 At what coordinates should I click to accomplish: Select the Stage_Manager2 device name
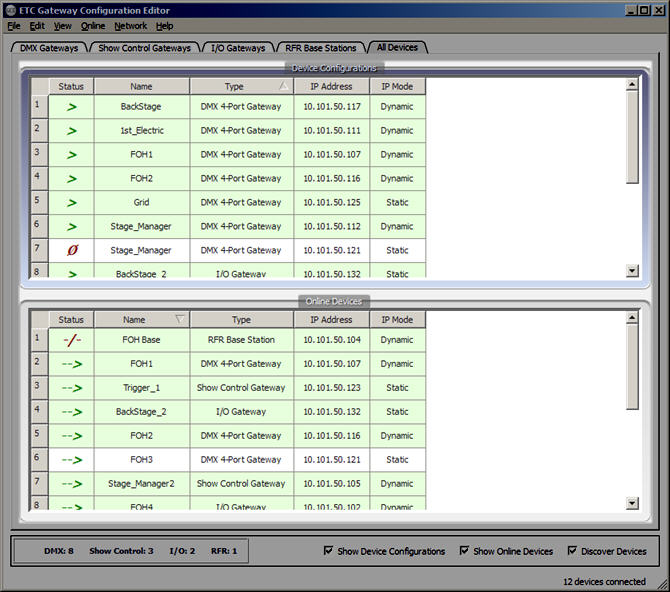tap(141, 483)
